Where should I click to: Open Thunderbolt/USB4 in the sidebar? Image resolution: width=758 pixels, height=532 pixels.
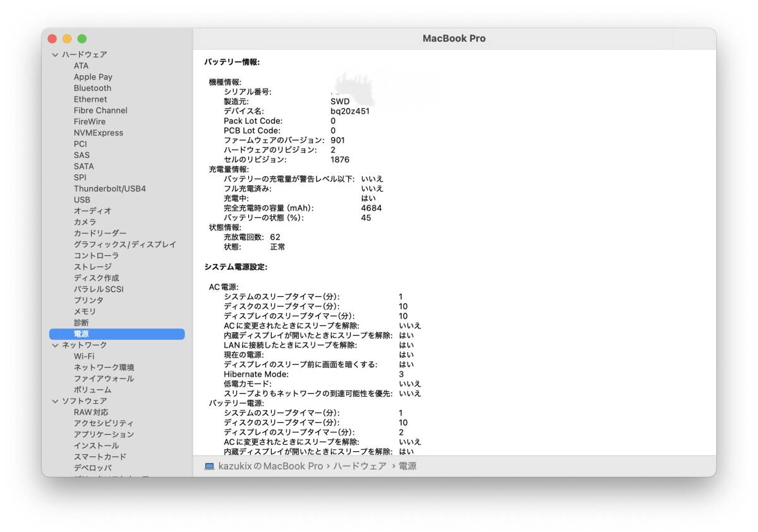click(x=110, y=189)
